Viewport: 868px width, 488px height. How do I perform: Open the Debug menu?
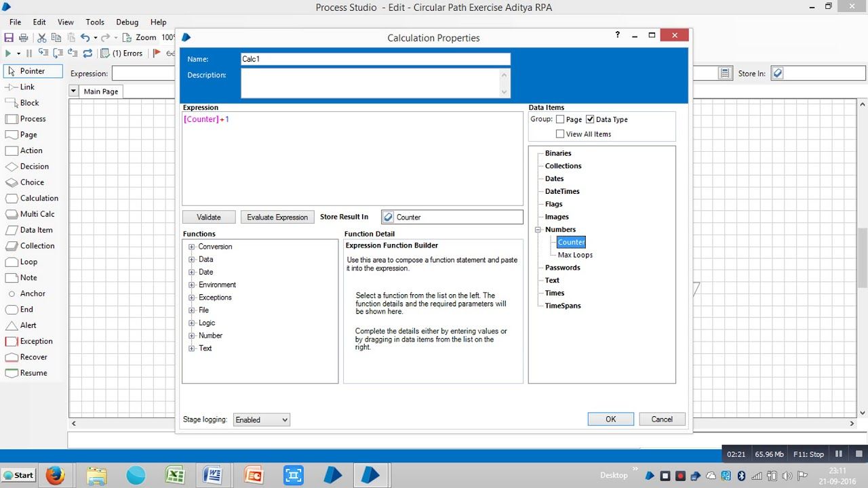coord(127,22)
